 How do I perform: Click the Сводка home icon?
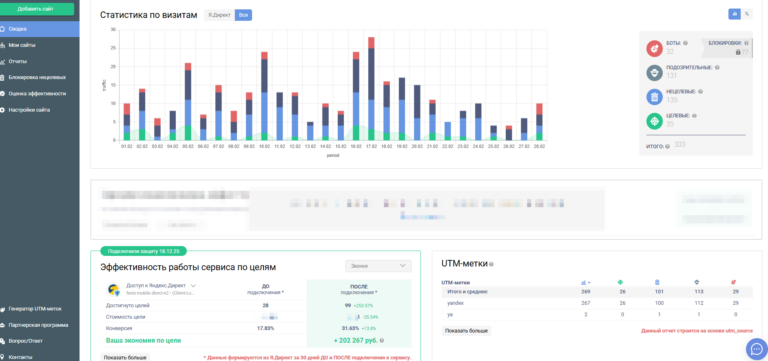(x=2, y=29)
